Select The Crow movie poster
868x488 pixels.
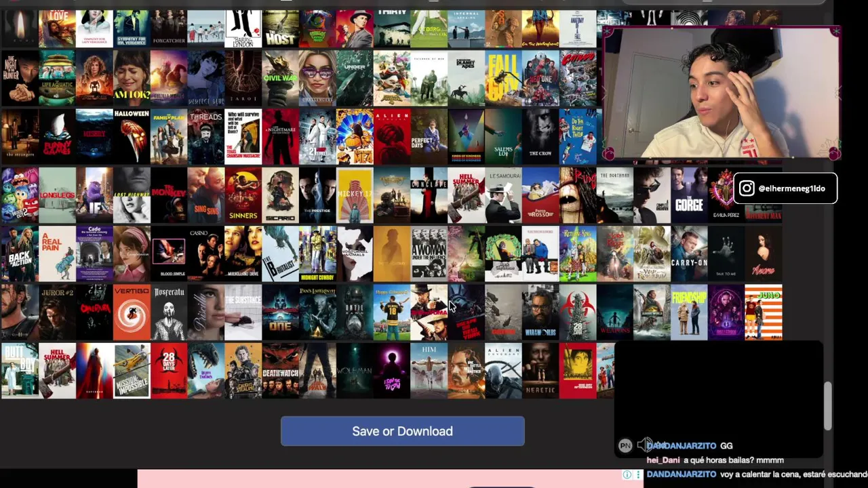coord(540,137)
